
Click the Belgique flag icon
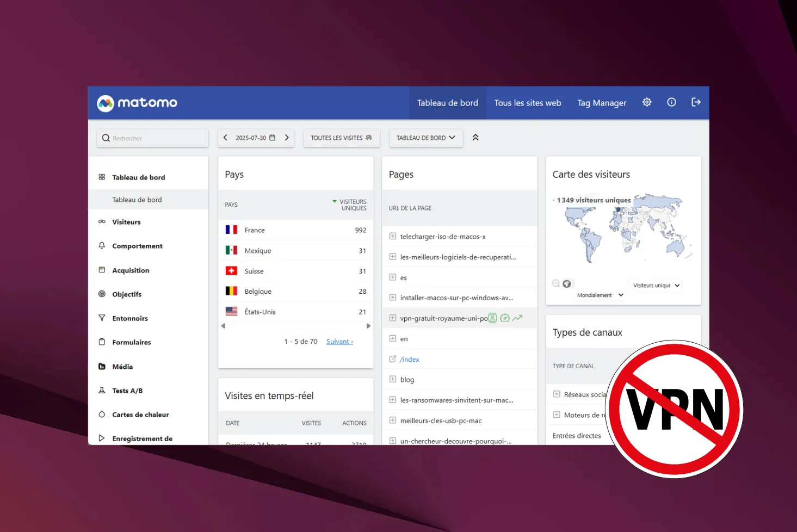tap(231, 291)
